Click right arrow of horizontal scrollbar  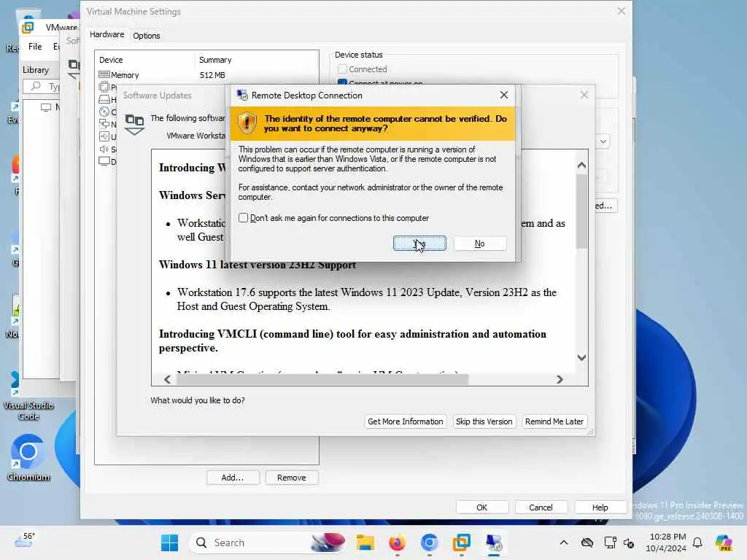(x=560, y=379)
